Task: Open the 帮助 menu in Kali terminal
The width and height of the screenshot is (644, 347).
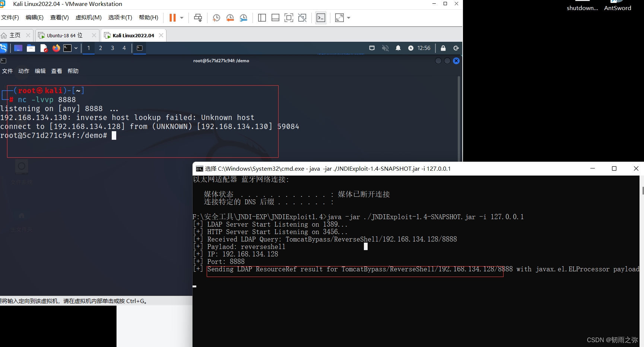Action: (x=73, y=71)
